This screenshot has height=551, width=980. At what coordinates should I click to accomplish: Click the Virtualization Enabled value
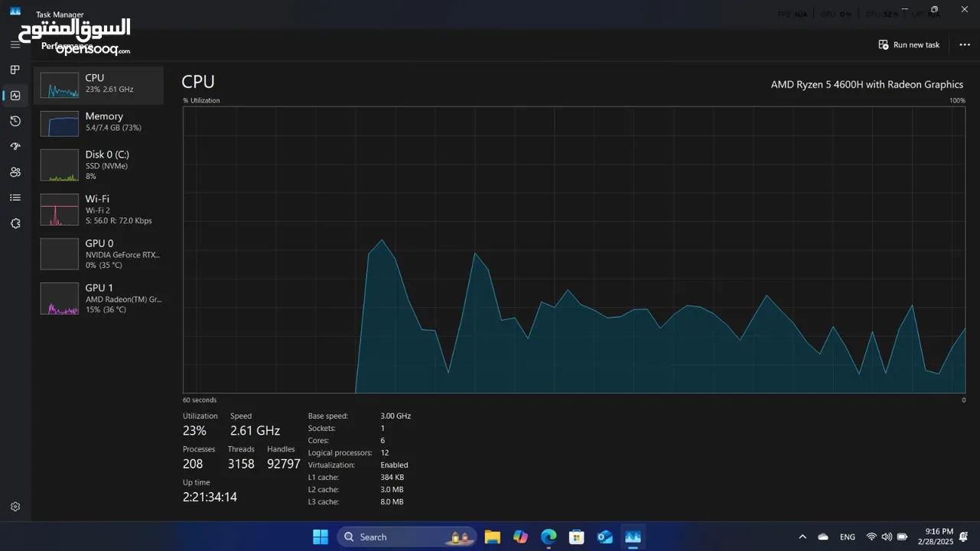[x=394, y=465]
